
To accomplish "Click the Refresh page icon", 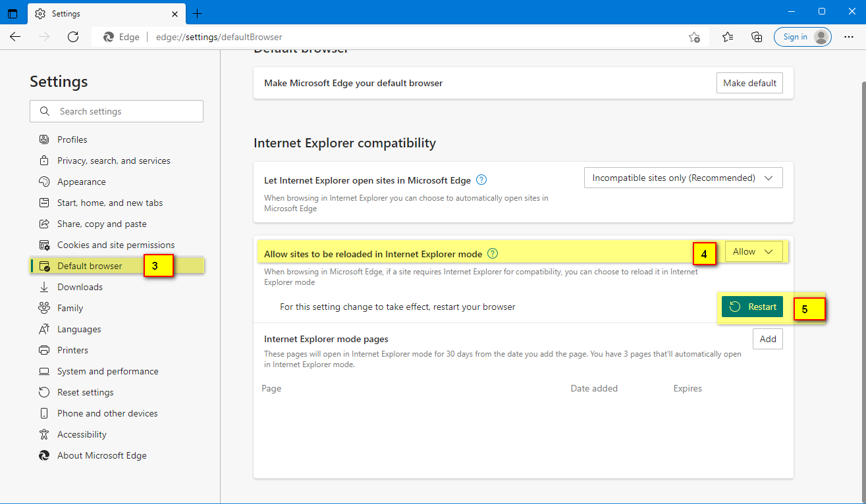I will (73, 37).
